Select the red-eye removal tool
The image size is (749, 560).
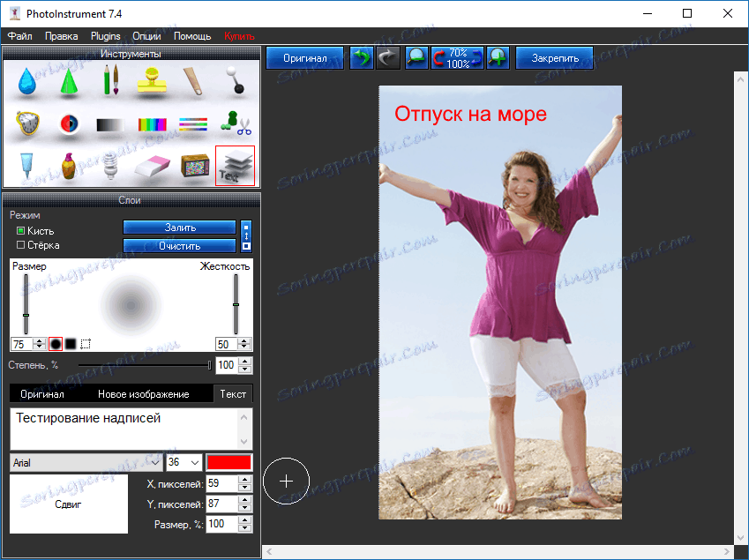69,123
